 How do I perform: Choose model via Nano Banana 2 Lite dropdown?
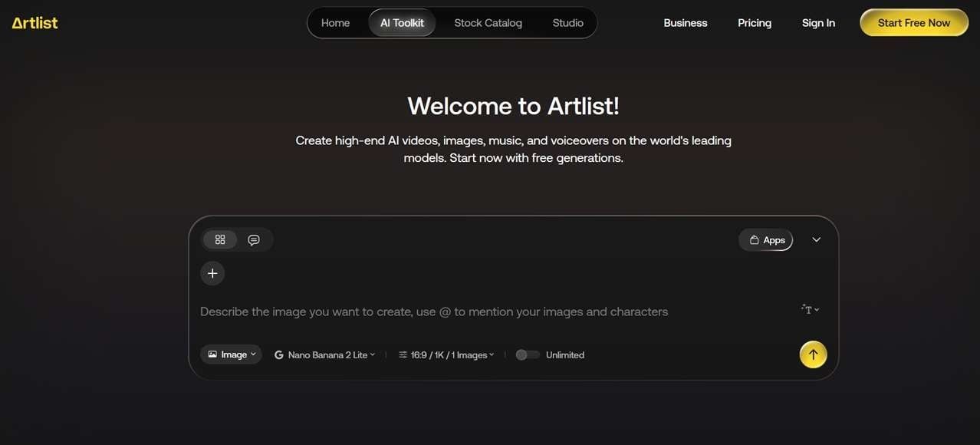click(x=325, y=354)
